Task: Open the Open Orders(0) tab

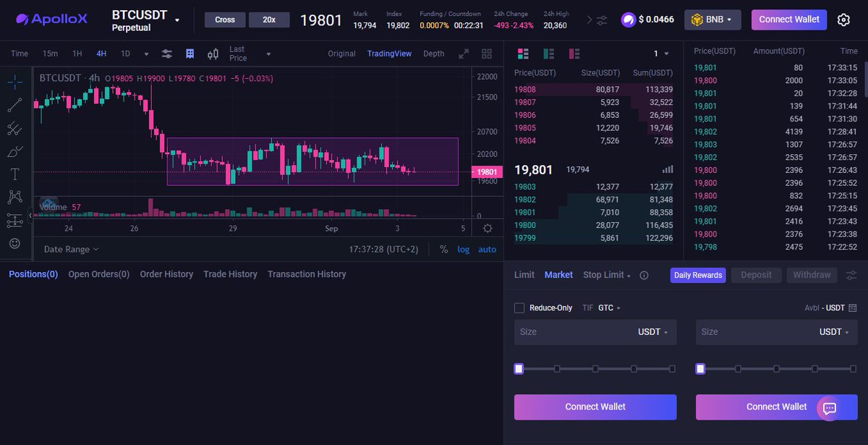Action: (x=99, y=274)
